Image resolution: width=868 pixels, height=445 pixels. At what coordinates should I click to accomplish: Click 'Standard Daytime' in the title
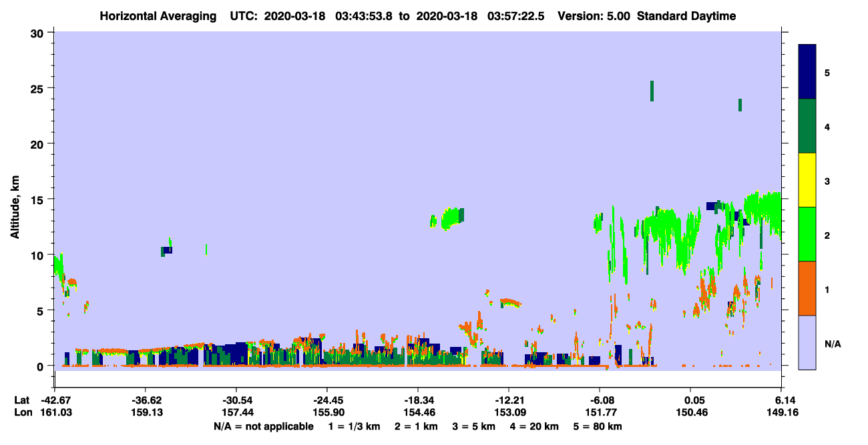pyautogui.click(x=686, y=16)
